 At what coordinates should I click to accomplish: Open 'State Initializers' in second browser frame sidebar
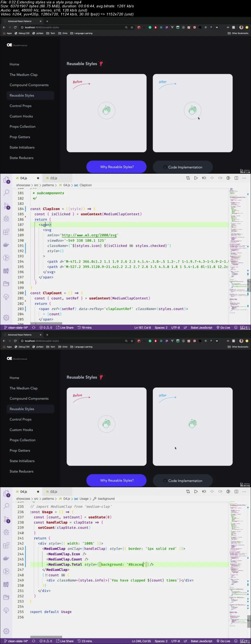pyautogui.click(x=22, y=461)
